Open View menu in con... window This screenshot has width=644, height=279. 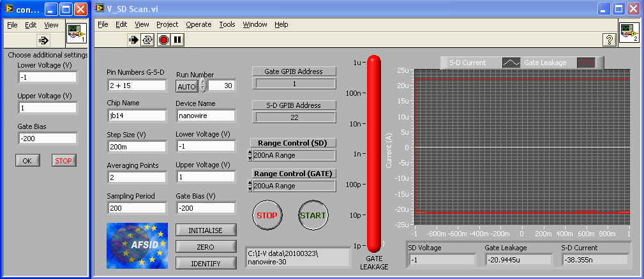coord(51,25)
